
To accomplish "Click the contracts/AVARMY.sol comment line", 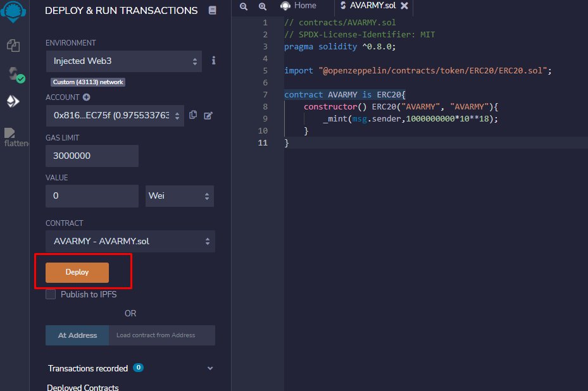I will [x=340, y=23].
